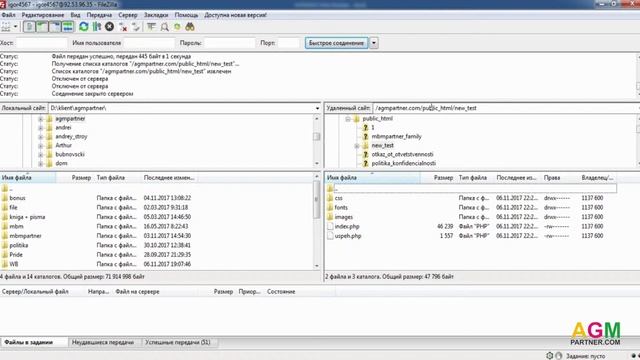Select bonus folder in local list
640x360 pixels.
tap(17, 198)
